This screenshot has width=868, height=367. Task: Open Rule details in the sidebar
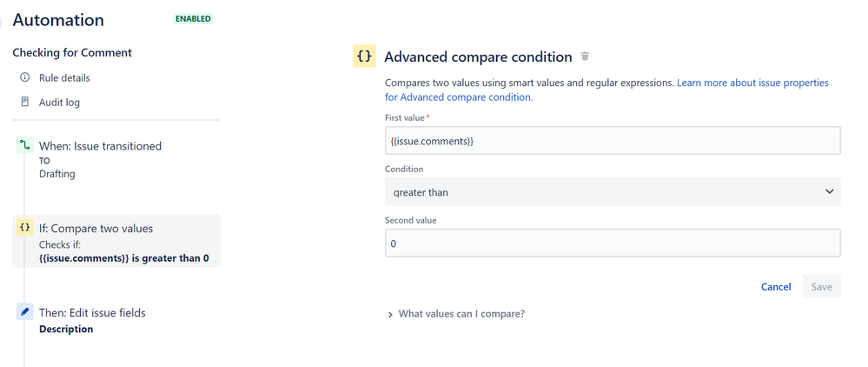[64, 78]
